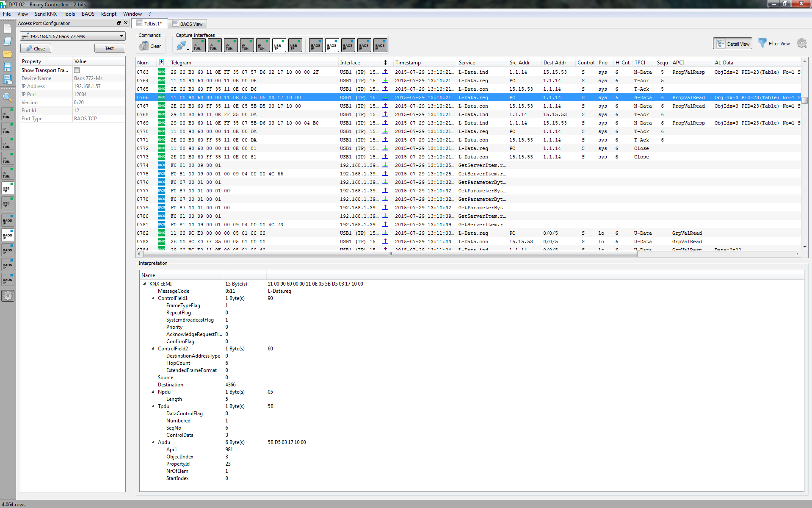Click the magnifier search icon in sidebar
Viewport: 812px width, 508px height.
8,97
